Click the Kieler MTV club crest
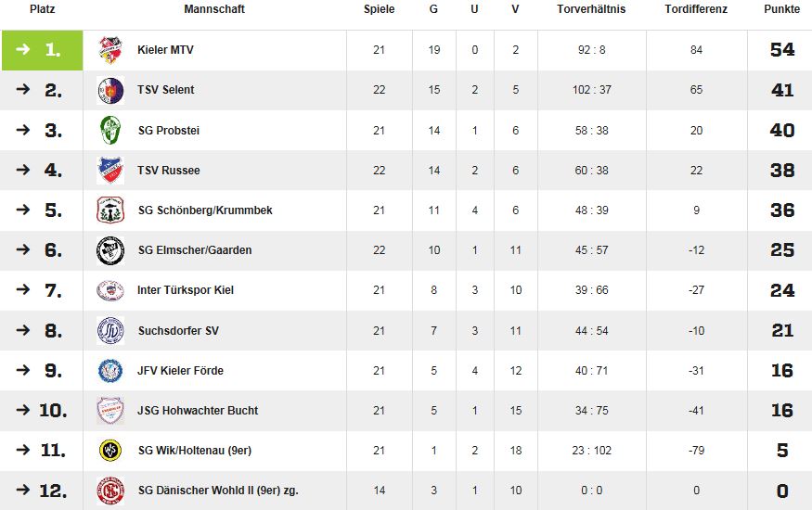 (110, 50)
